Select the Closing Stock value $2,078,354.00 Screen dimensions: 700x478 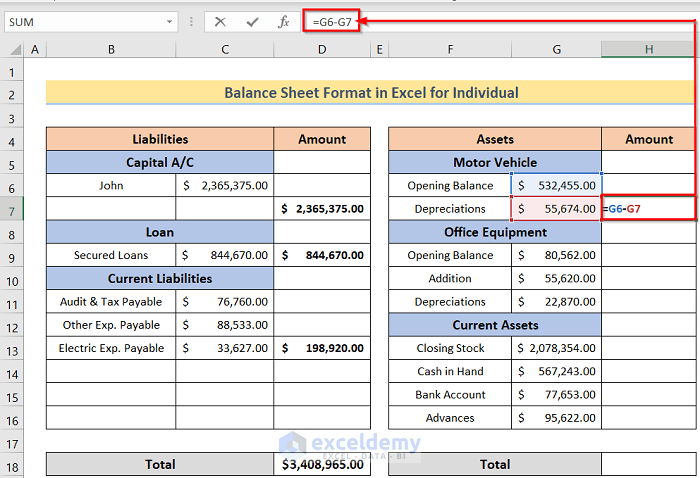556,348
